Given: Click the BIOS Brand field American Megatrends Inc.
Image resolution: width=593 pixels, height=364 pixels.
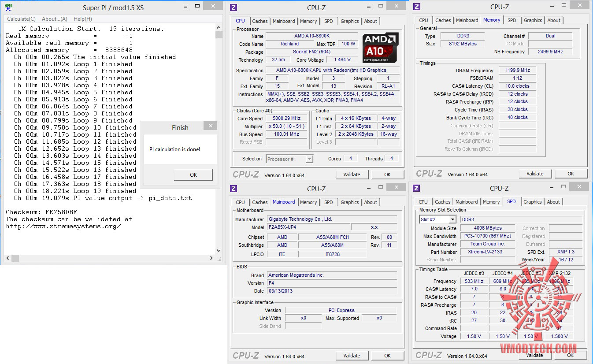Looking at the screenshot, I should pos(333,275).
